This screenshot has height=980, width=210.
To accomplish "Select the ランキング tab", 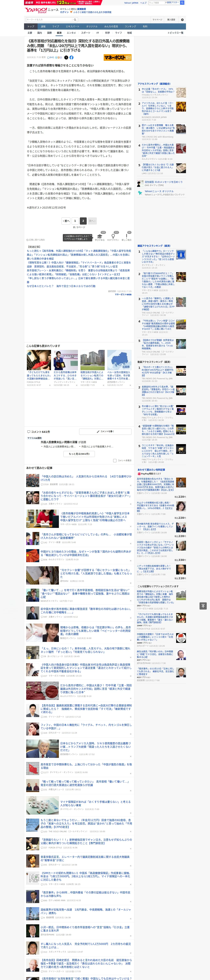I will coord(130,27).
